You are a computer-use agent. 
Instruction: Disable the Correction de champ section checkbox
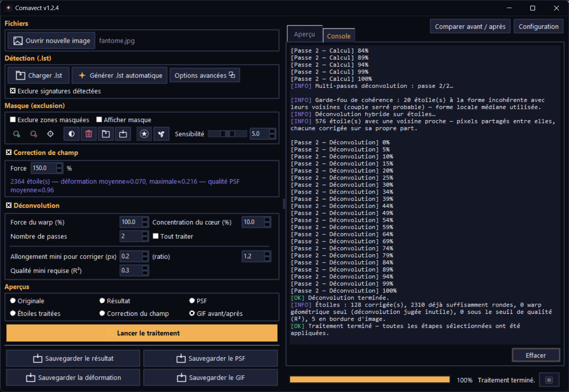pyautogui.click(x=9, y=152)
